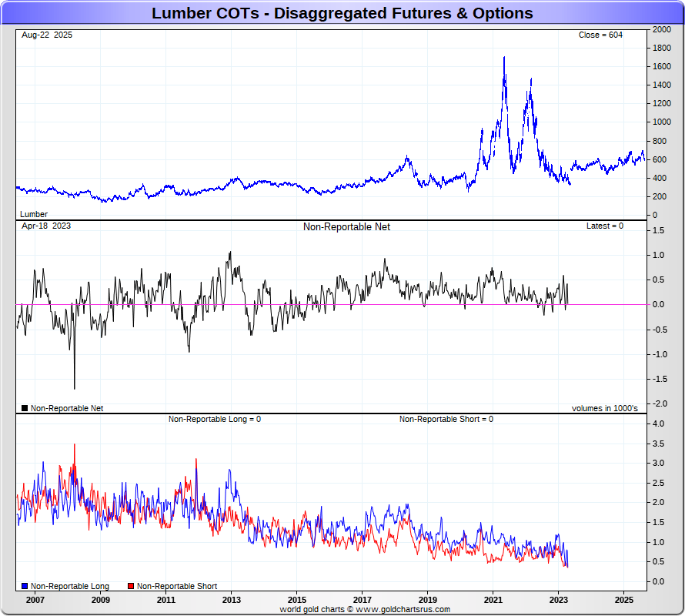Click the lumber price peak in 2021
This screenshot has height=616, width=685.
pyautogui.click(x=505, y=57)
